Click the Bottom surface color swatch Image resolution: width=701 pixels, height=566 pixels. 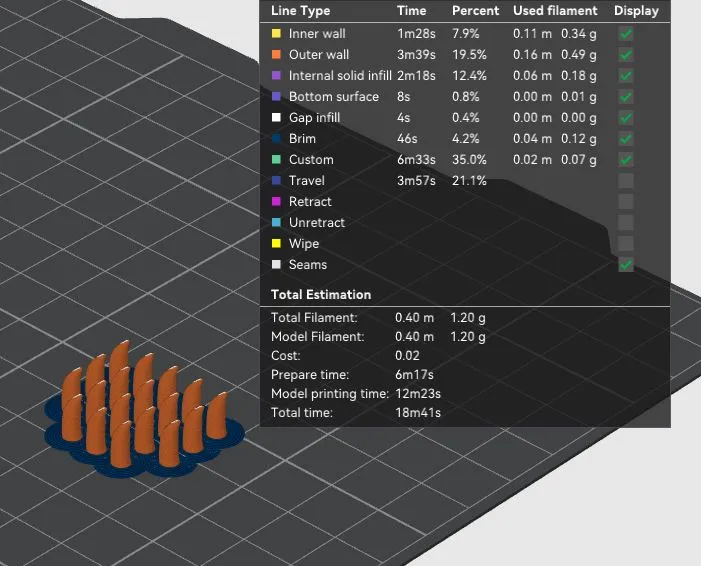tap(276, 97)
